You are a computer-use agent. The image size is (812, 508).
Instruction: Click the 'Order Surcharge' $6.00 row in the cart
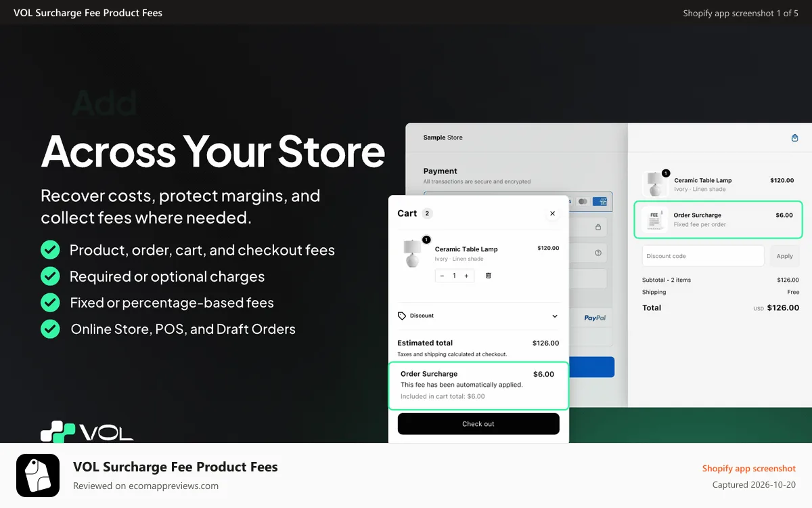click(478, 385)
